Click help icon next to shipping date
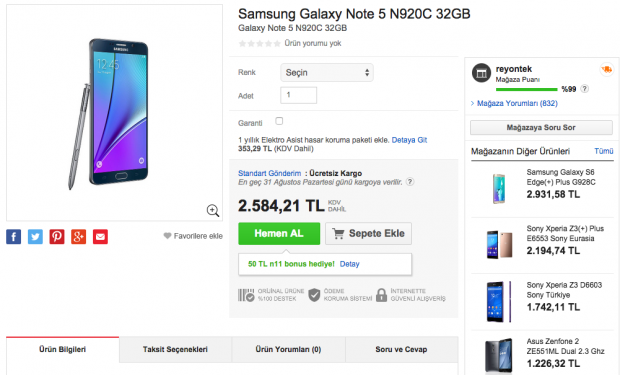This screenshot has width=620, height=375. (410, 182)
